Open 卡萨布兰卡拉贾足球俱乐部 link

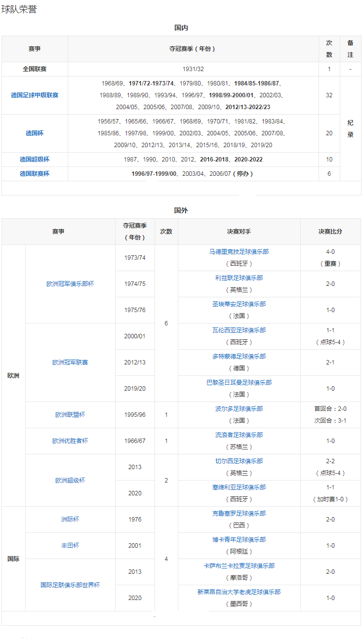pyautogui.click(x=239, y=566)
